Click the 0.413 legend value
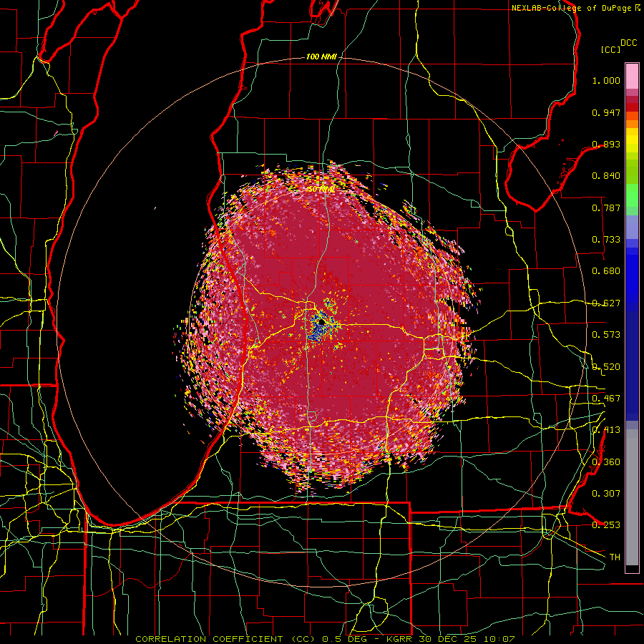 point(606,430)
